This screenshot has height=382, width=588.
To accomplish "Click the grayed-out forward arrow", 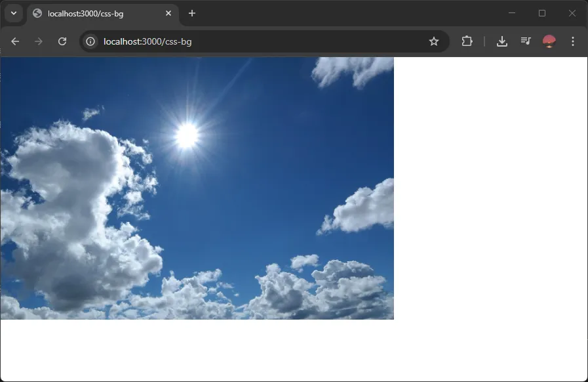I will point(39,41).
